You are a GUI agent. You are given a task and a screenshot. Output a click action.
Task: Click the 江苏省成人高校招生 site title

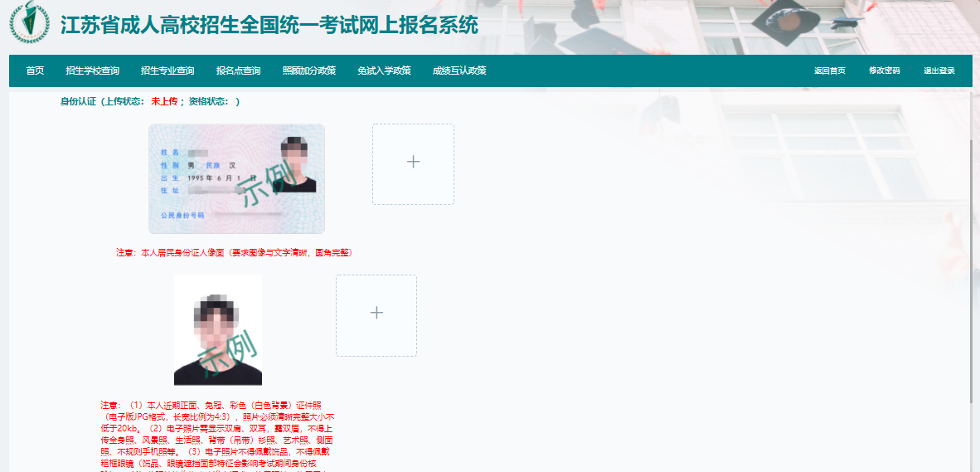(269, 25)
